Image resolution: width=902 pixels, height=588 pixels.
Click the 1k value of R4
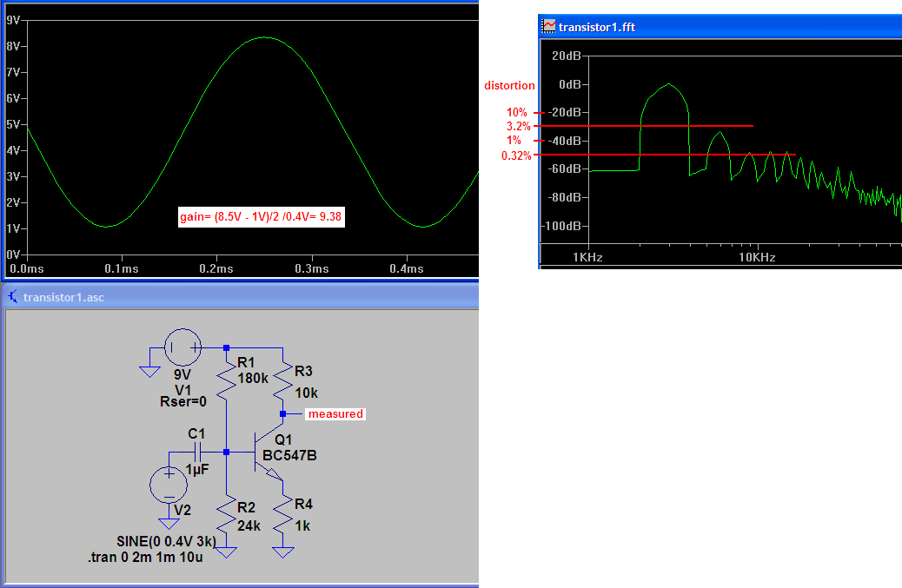(x=302, y=526)
